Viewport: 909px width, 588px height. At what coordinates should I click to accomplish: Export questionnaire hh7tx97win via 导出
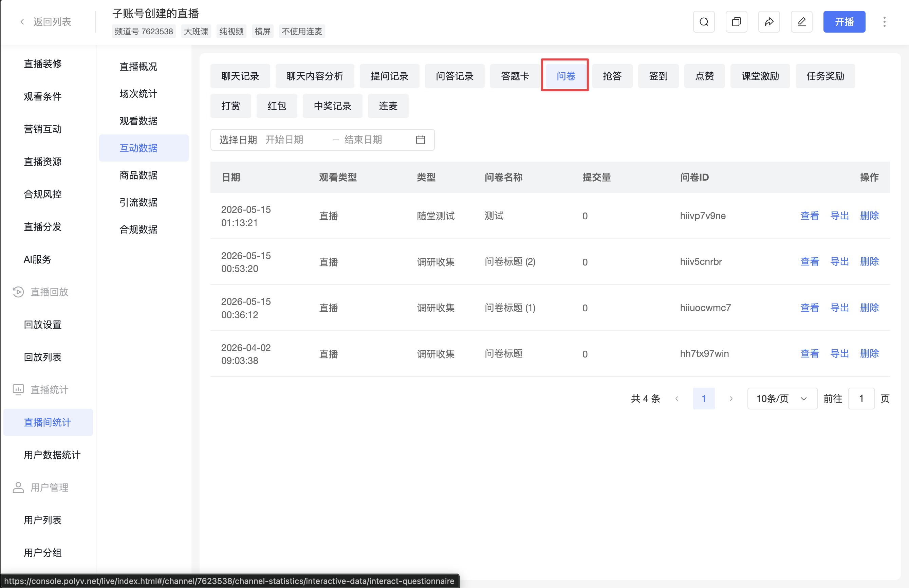tap(839, 353)
